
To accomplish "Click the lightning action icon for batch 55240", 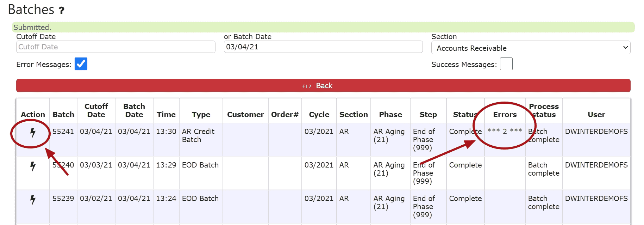I will (33, 166).
